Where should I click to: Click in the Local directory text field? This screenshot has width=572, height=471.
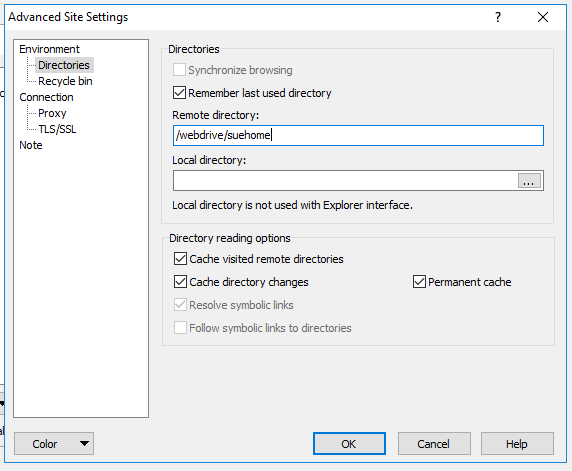click(x=345, y=181)
